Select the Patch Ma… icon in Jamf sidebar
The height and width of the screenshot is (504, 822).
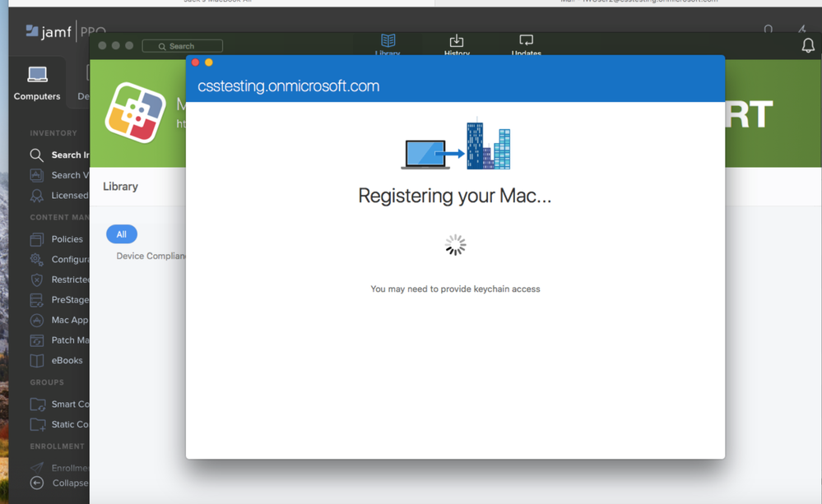click(37, 340)
